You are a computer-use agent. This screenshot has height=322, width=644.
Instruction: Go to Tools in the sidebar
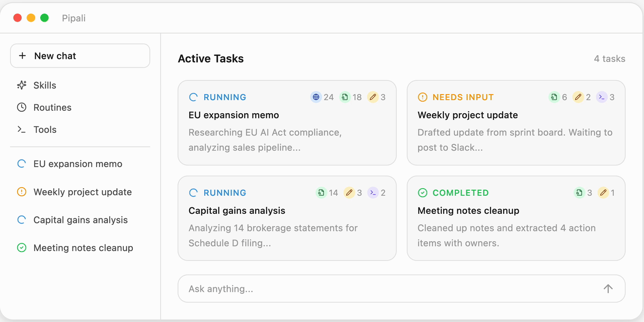pos(45,129)
